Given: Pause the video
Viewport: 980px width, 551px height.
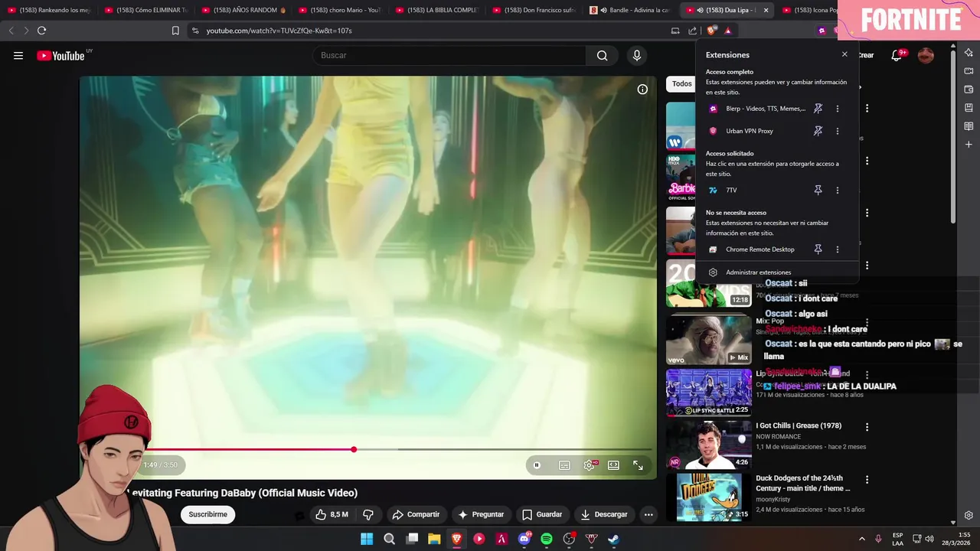Looking at the screenshot, I should coord(537,465).
